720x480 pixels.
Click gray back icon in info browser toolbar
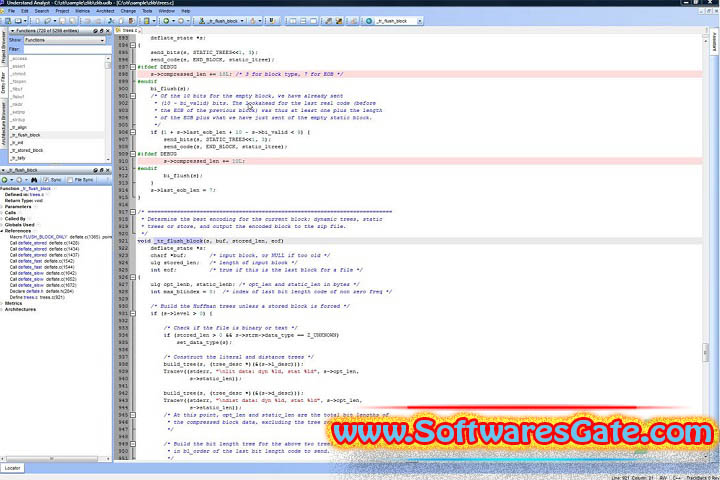[19, 180]
